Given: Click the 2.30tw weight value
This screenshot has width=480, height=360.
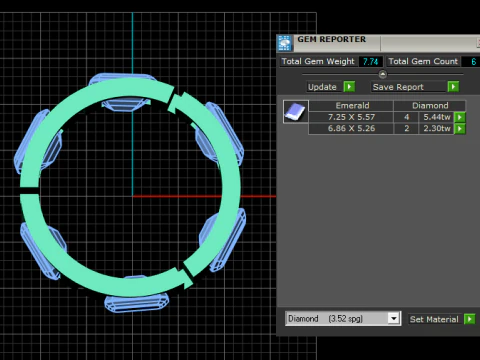Looking at the screenshot, I should [x=437, y=128].
